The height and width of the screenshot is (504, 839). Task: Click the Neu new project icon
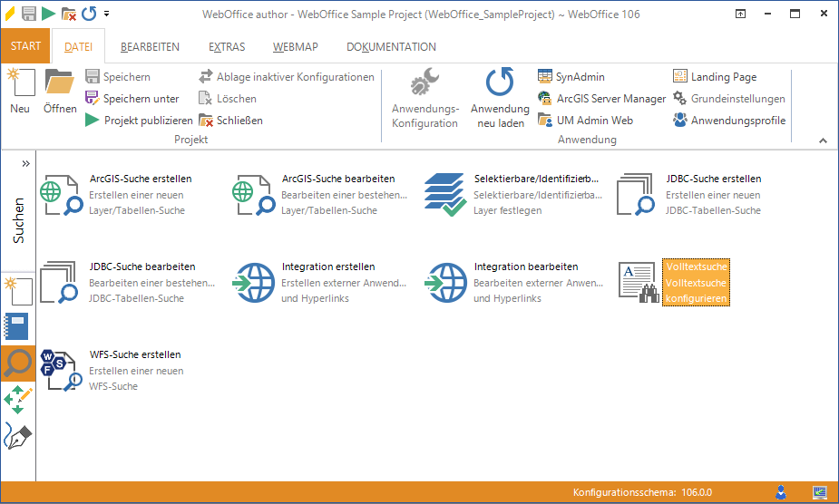[x=20, y=91]
